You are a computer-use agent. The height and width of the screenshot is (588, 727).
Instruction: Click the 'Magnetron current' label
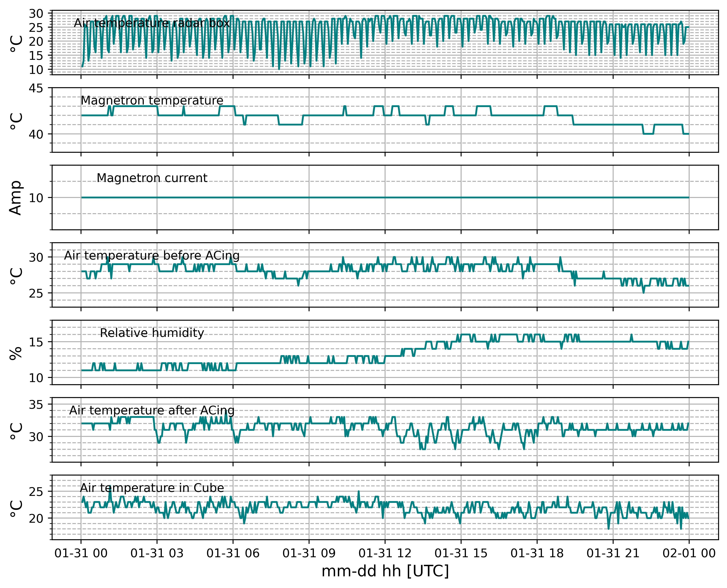point(152,178)
